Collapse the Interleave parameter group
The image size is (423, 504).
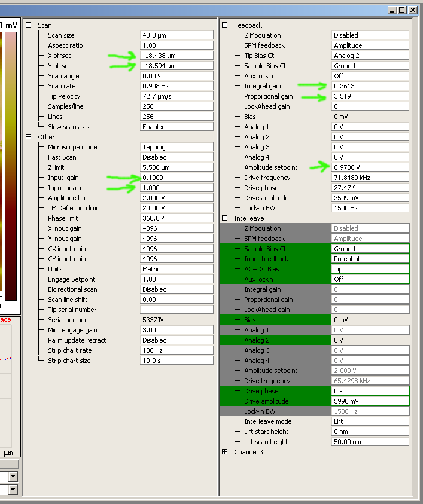(x=225, y=218)
